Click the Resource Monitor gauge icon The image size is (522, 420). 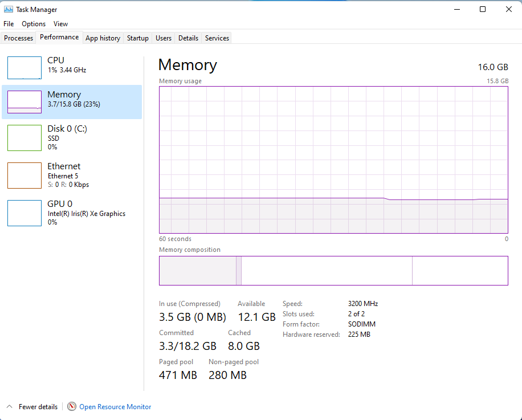click(x=72, y=406)
